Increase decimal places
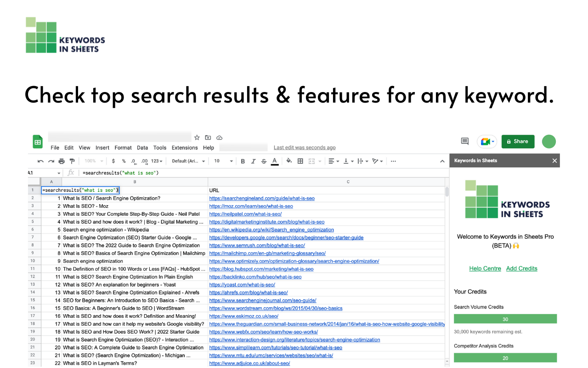 pyautogui.click(x=144, y=161)
